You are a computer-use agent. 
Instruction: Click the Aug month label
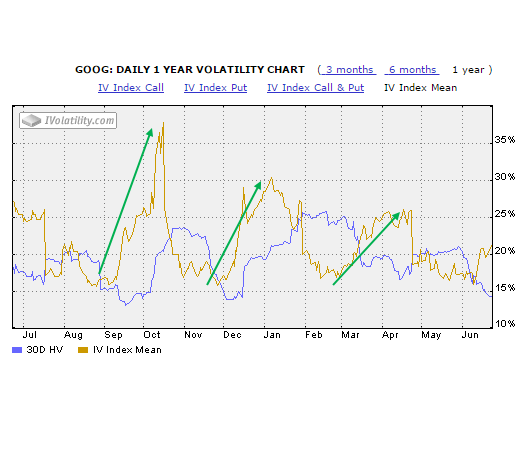73,335
